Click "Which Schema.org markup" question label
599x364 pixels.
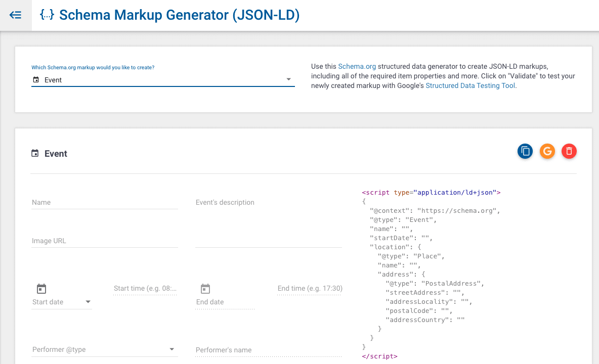(93, 68)
